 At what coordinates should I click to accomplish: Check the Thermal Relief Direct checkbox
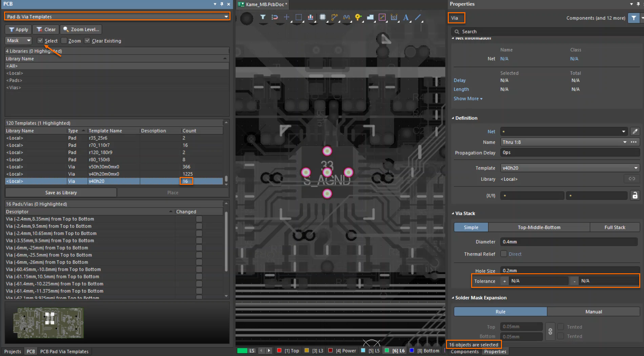504,254
